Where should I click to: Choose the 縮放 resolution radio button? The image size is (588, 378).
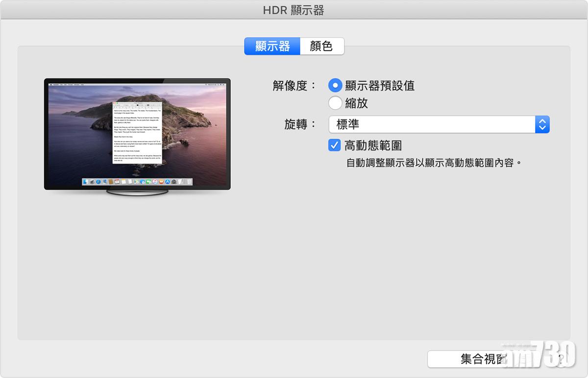(x=335, y=103)
